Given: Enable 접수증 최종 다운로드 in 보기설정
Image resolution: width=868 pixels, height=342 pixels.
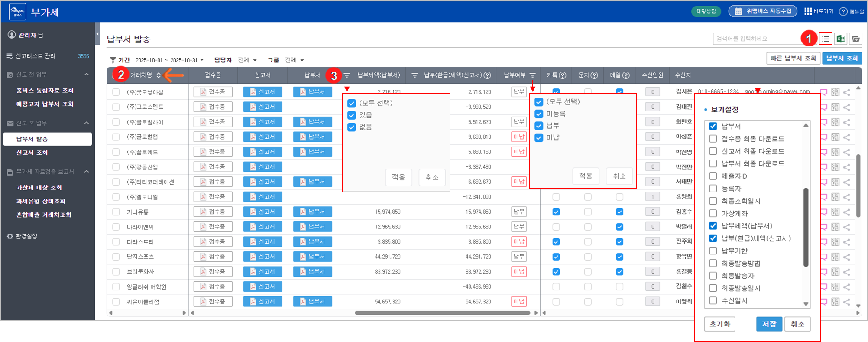Looking at the screenshot, I should 713,139.
